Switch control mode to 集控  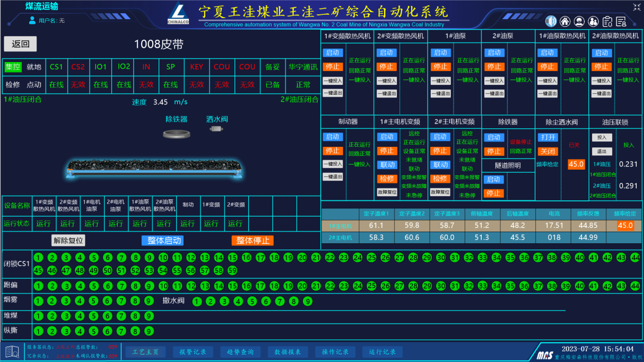[13, 67]
